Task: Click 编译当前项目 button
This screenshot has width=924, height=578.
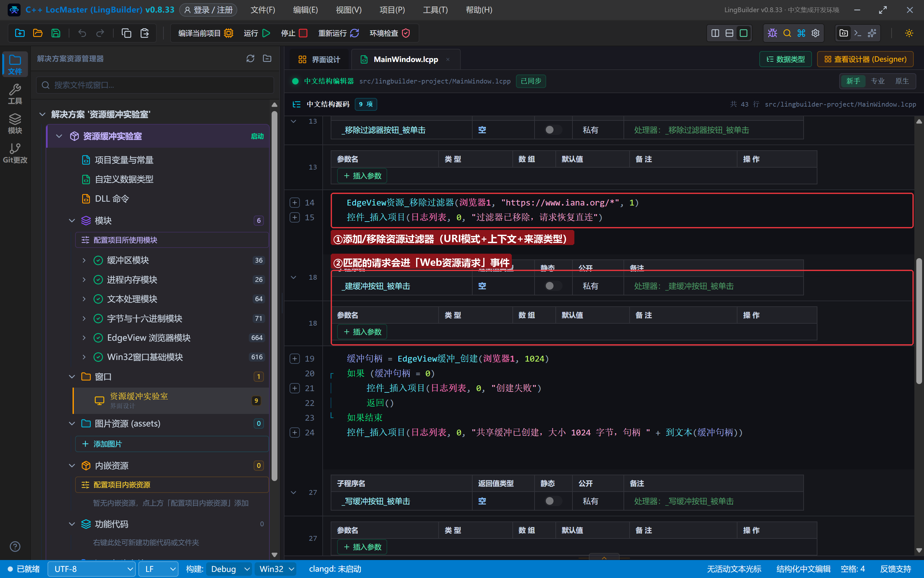Action: pyautogui.click(x=205, y=33)
